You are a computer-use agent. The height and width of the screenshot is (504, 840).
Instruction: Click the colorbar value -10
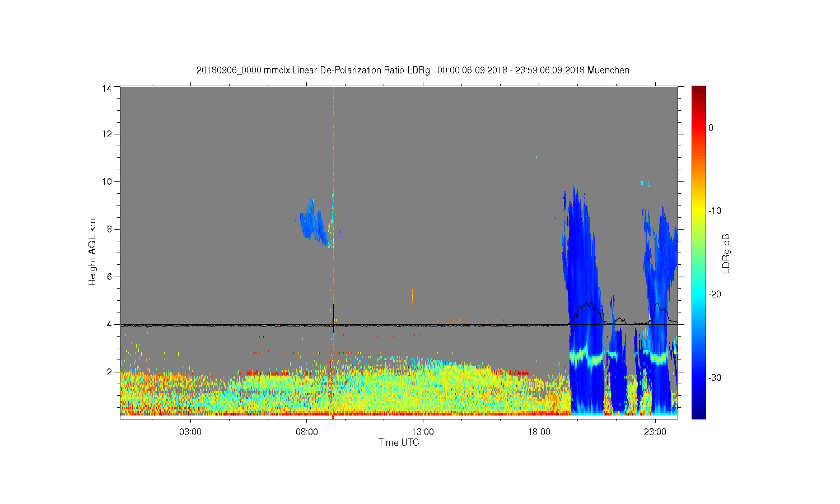[715, 211]
